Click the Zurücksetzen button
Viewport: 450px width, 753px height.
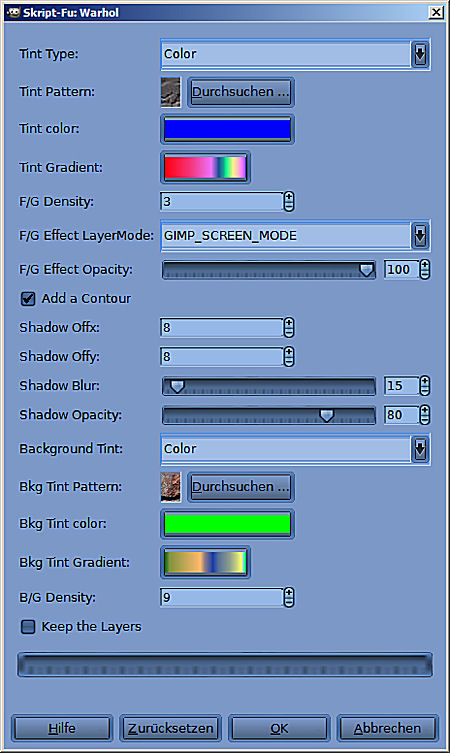pyautogui.click(x=170, y=729)
